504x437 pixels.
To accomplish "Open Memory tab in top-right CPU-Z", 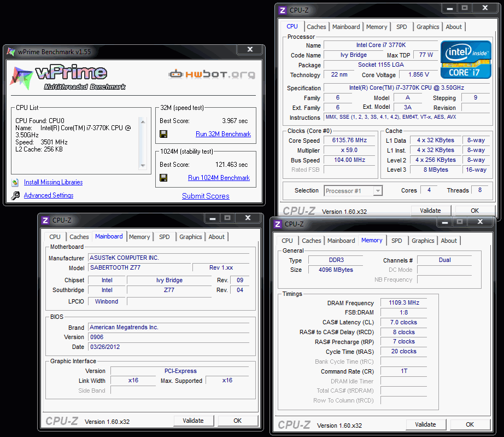I will 377,27.
